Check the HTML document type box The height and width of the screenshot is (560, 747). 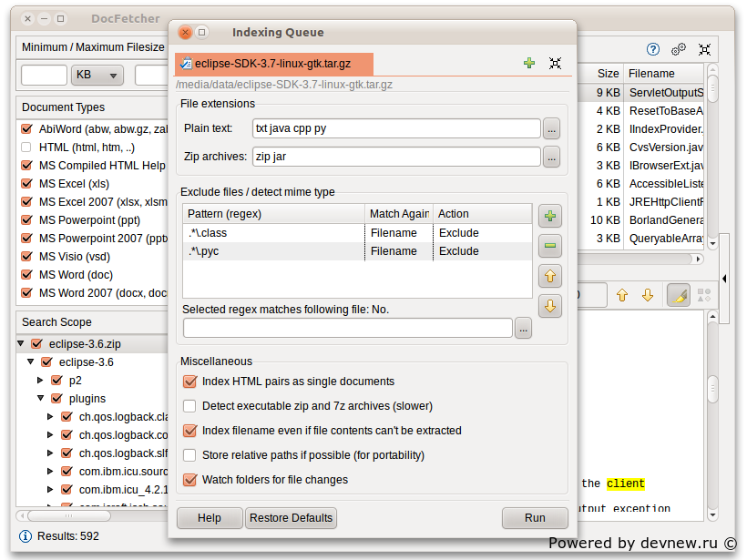(x=26, y=148)
